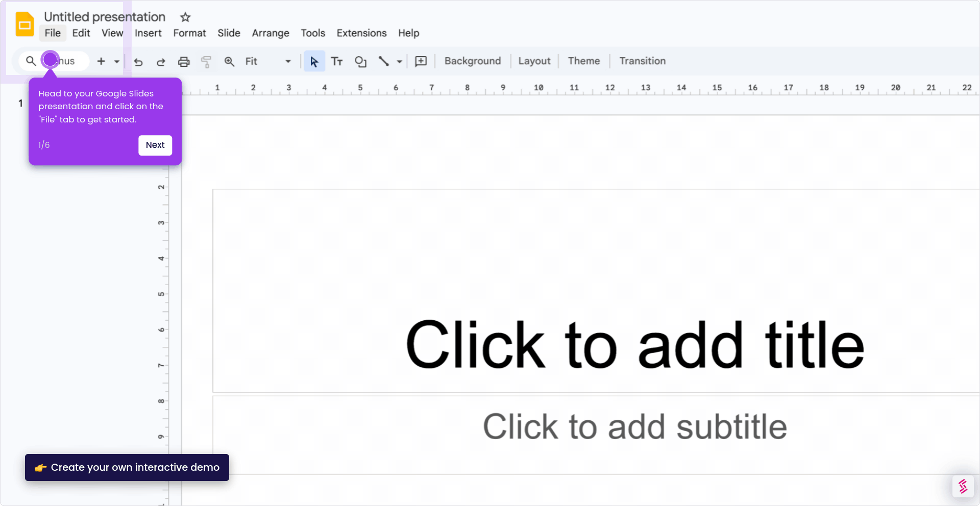This screenshot has height=506, width=980.
Task: Open the Slide menu
Action: pyautogui.click(x=229, y=33)
